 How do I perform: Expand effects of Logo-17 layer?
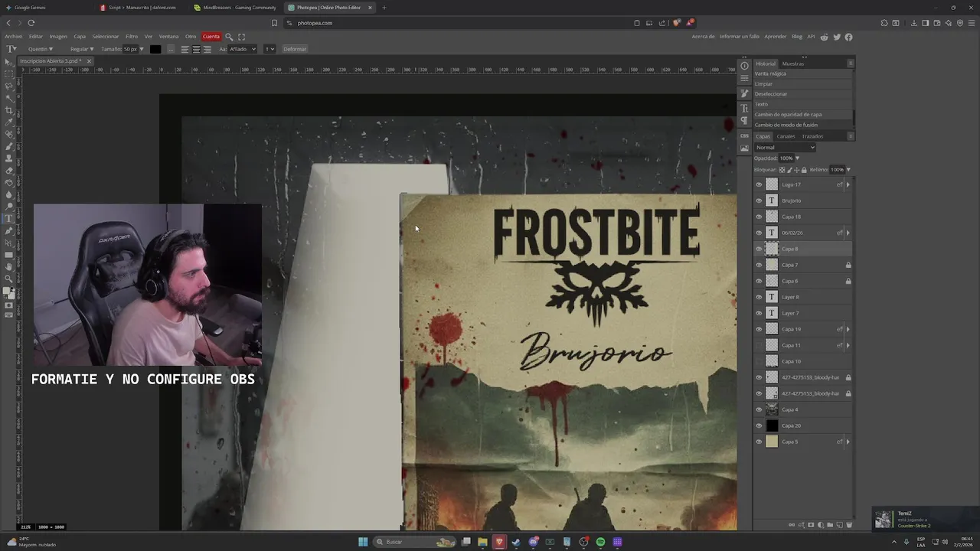point(848,184)
